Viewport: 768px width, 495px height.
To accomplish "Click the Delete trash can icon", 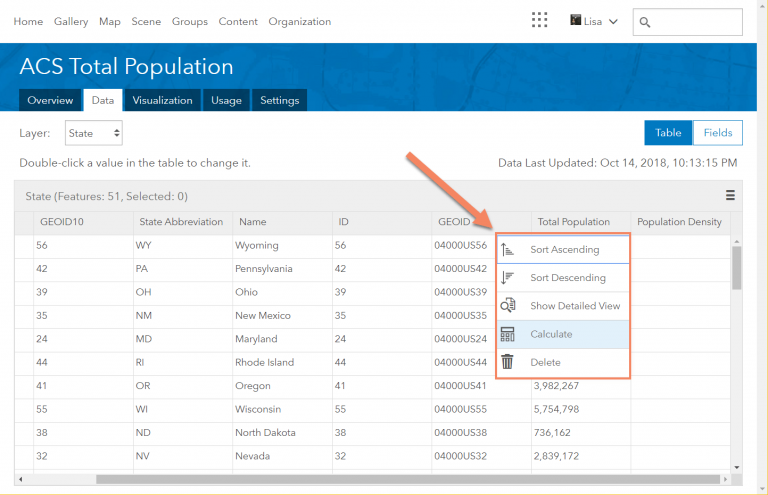I will (507, 362).
